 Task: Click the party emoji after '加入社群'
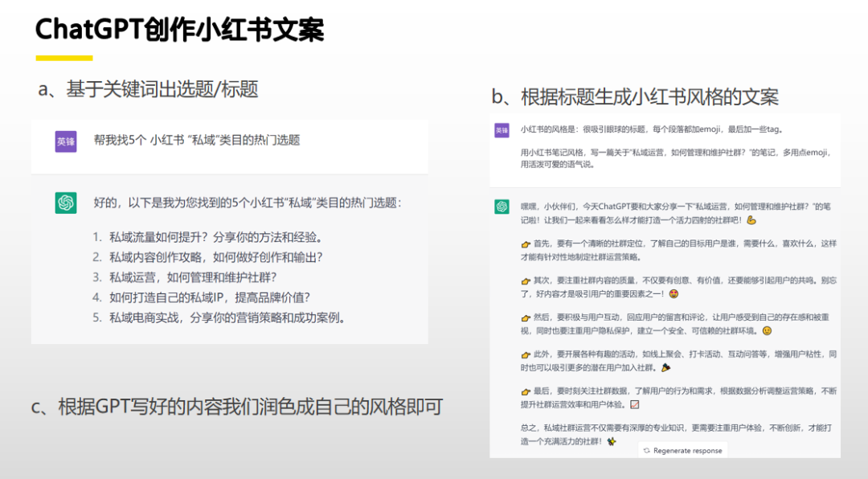(x=666, y=367)
